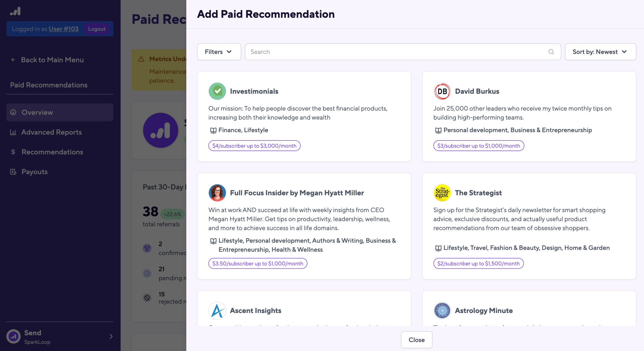Click the 38 total referrals number
The height and width of the screenshot is (351, 644).
151,212
